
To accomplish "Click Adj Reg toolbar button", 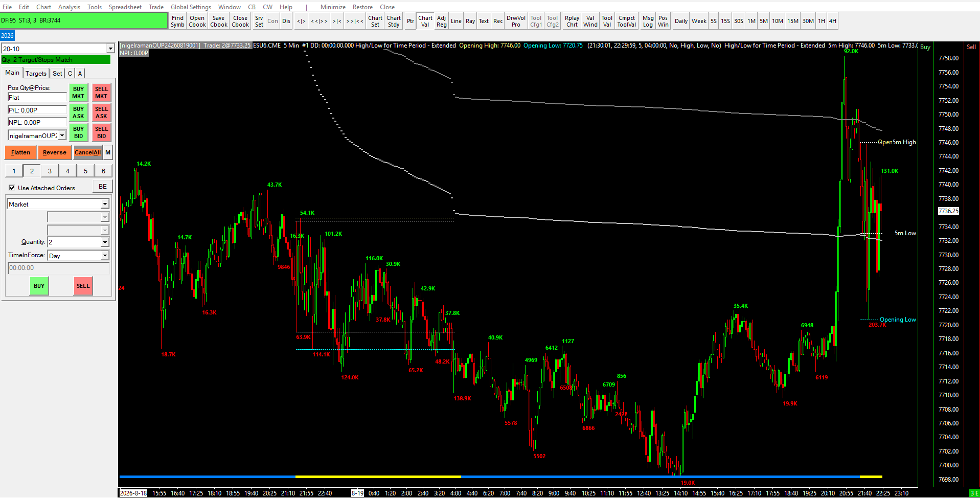I will tap(442, 21).
